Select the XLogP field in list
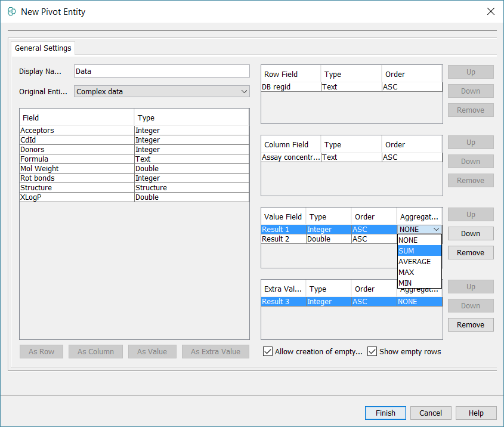Screen dimensions: 504x427 pyautogui.click(x=78, y=197)
